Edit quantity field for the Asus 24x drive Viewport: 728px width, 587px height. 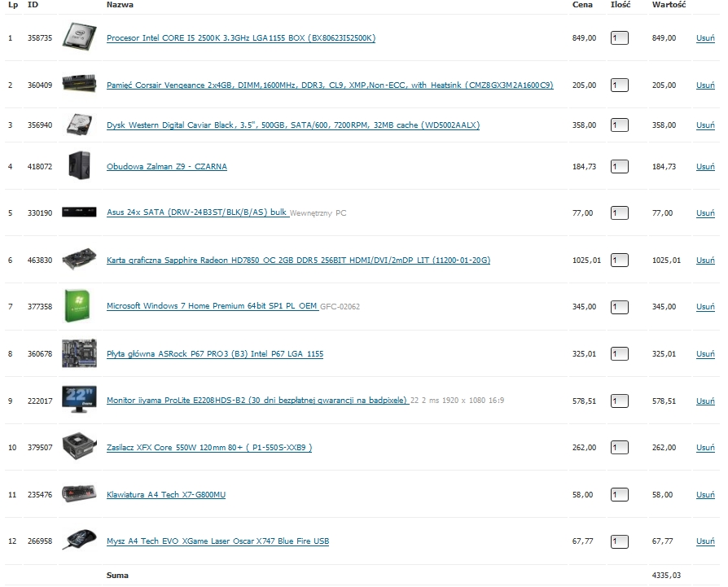tap(620, 213)
